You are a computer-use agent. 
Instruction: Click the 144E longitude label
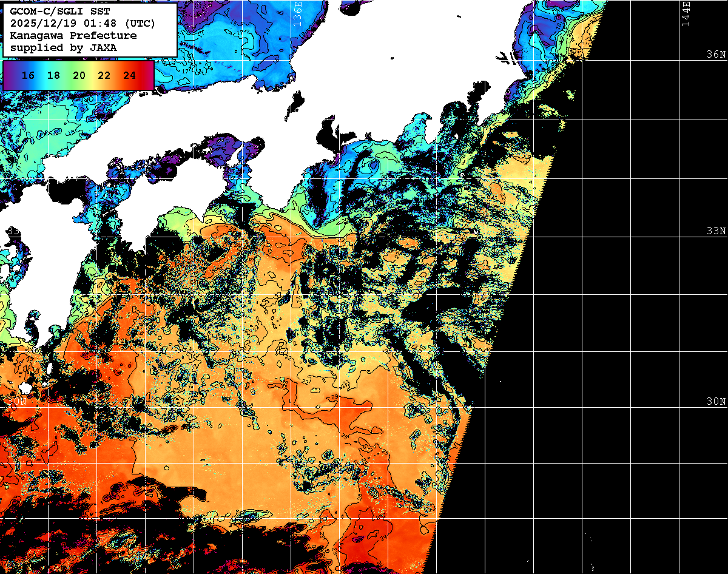(686, 13)
